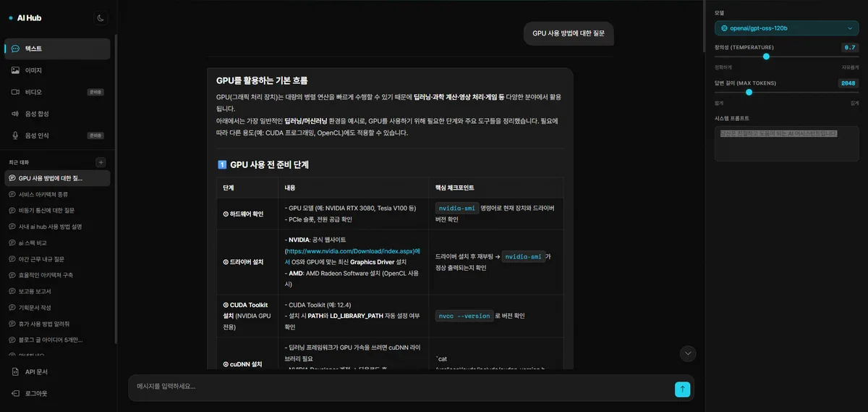Click the exit icon beside 로그아웃
Screen dimensions: 868x412
pyautogui.click(x=15, y=393)
